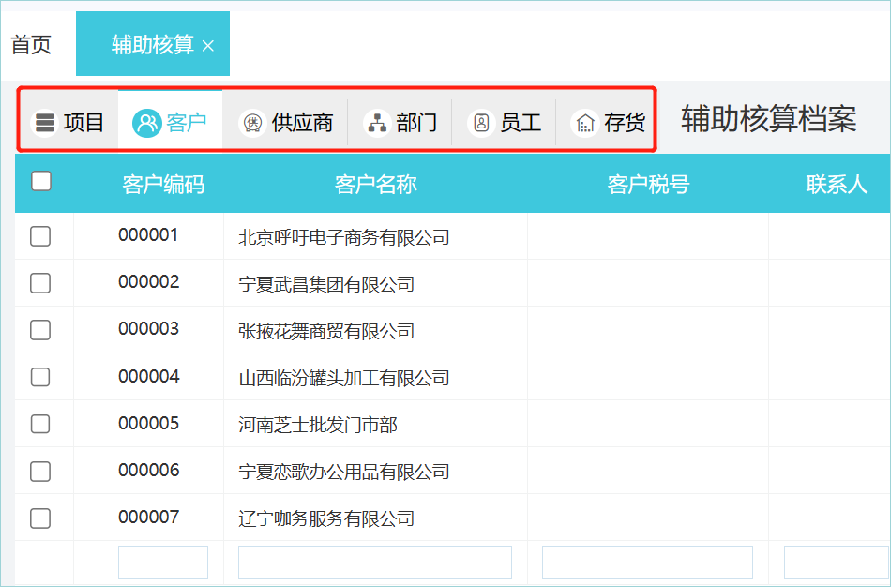Viewport: 892px width, 588px height.
Task: Open the 首页 tab
Action: tap(30, 43)
